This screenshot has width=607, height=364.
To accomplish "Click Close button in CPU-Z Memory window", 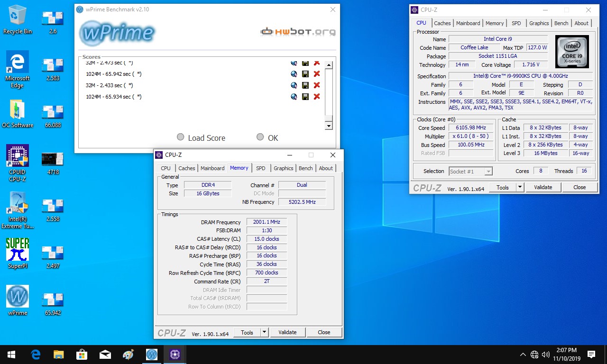I will coord(324,332).
